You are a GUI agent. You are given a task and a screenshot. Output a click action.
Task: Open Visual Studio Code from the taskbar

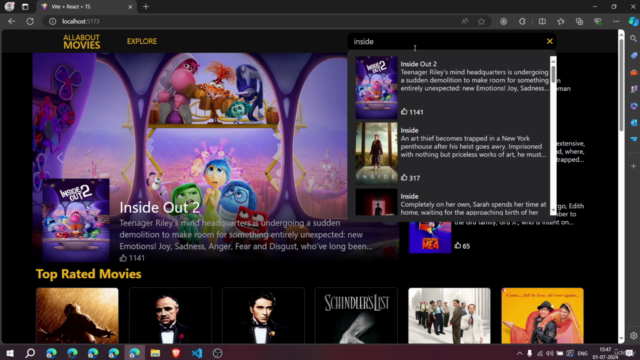pyautogui.click(x=197, y=353)
